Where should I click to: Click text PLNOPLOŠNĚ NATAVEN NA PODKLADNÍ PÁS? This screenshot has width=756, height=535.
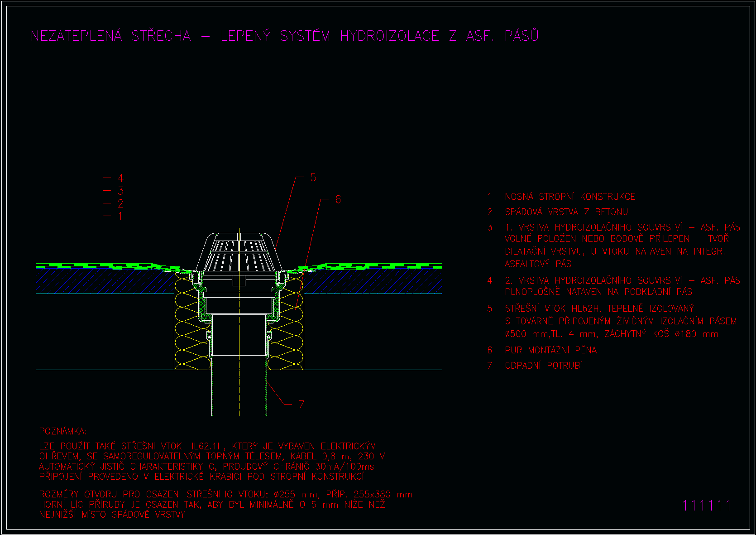point(598,292)
